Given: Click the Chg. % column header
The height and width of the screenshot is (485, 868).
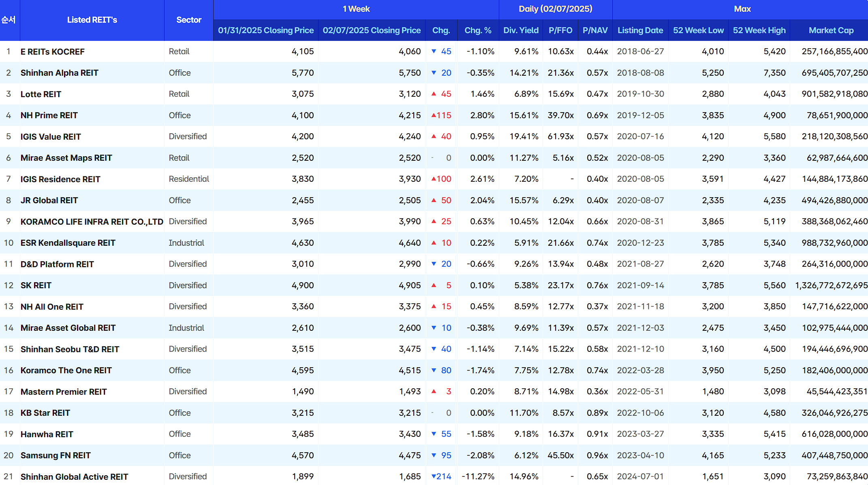Looking at the screenshot, I should pyautogui.click(x=478, y=30).
